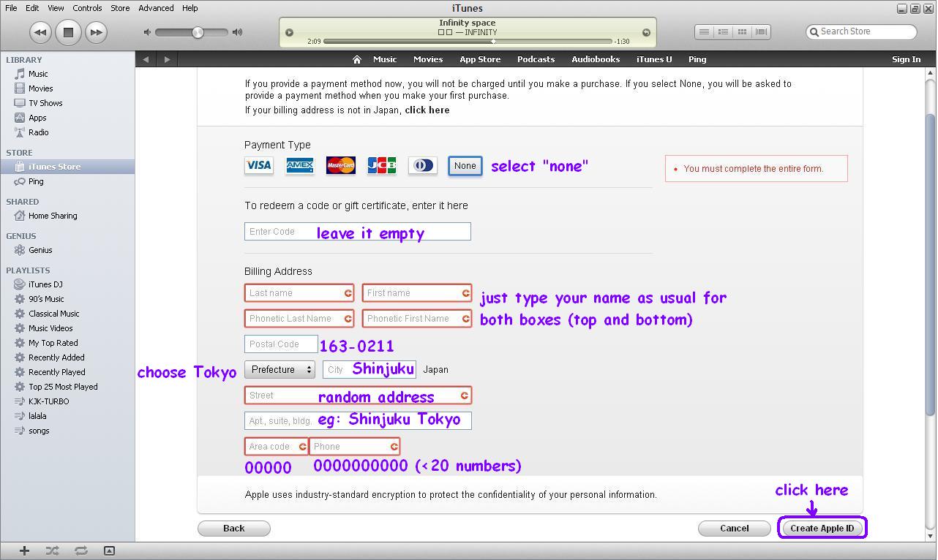Click the Phonetic First Name field

click(417, 319)
